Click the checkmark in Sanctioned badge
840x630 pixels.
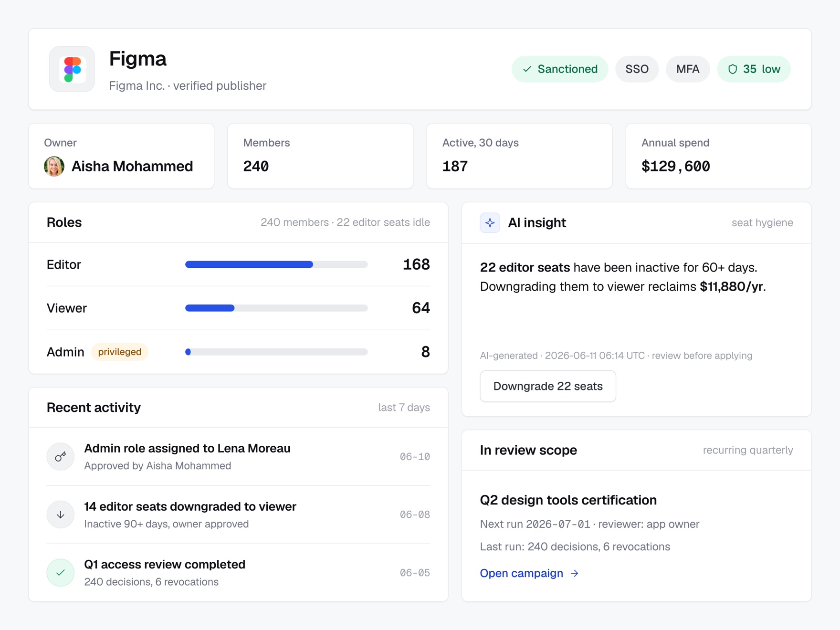click(527, 69)
